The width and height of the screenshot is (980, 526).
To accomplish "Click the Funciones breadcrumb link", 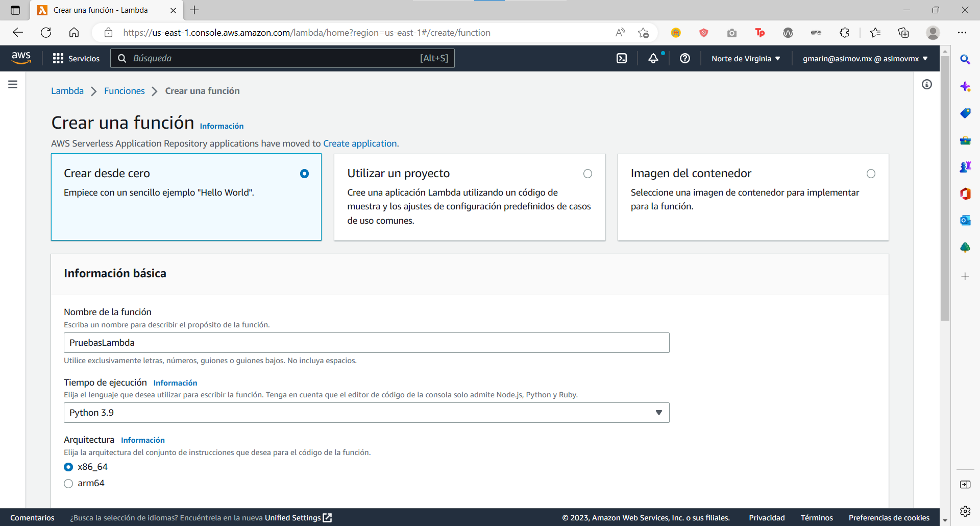I will click(x=125, y=91).
